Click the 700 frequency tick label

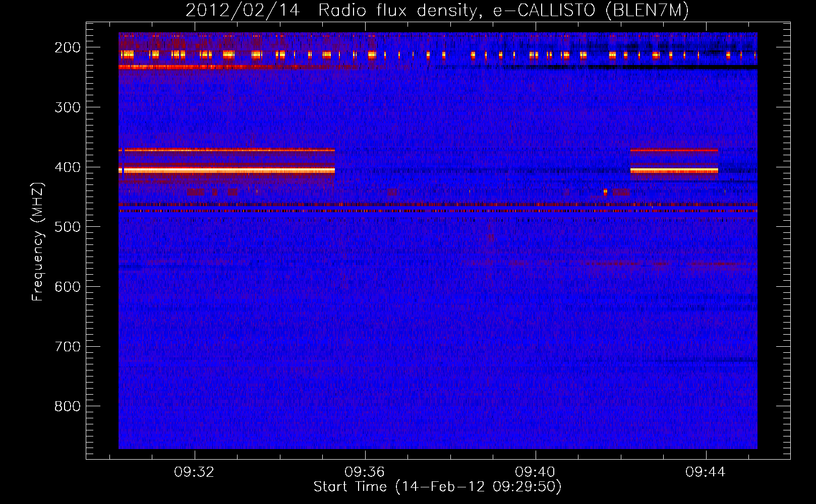(x=68, y=347)
